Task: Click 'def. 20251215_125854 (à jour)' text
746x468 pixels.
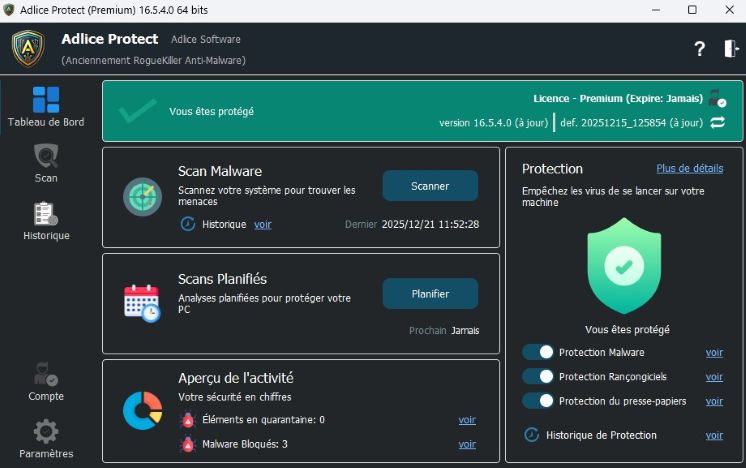Action: (631, 123)
